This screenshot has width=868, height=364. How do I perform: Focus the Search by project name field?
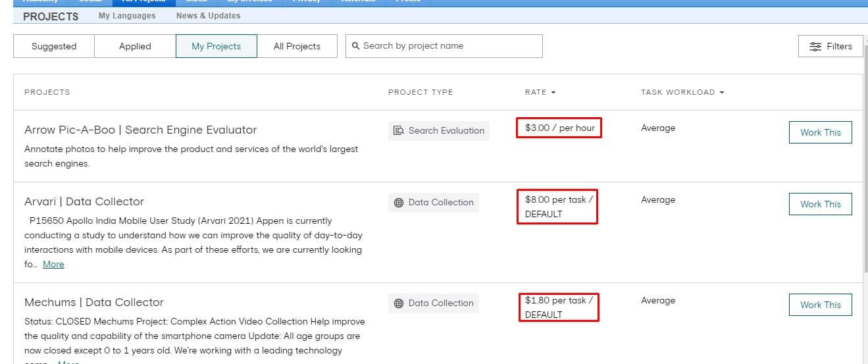[x=444, y=46]
